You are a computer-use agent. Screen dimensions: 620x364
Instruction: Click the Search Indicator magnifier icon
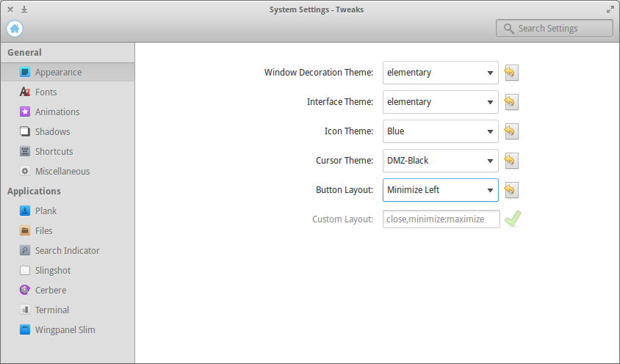(x=25, y=250)
